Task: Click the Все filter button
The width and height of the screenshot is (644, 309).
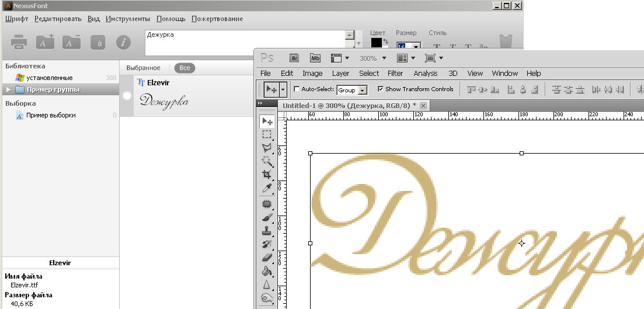Action: pos(185,68)
